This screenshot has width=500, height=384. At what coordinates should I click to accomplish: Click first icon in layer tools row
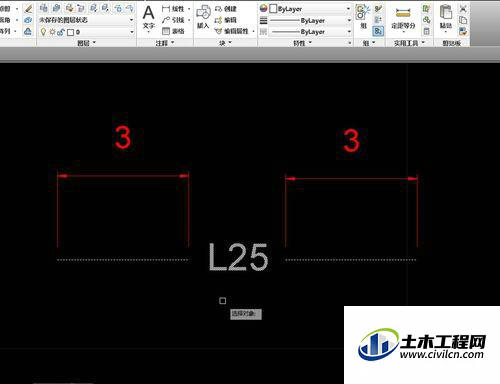[43, 8]
